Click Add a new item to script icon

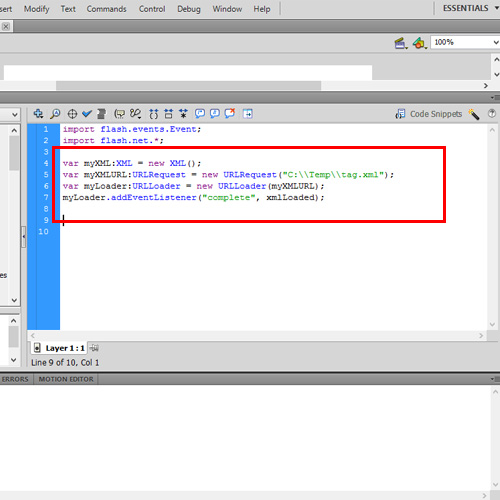pos(38,114)
